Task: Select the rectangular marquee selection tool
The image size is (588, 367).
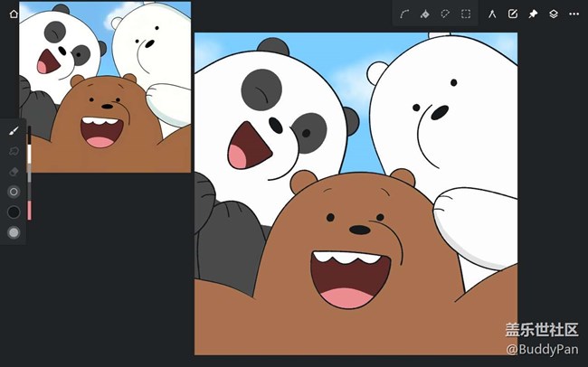Action: pyautogui.click(x=466, y=14)
